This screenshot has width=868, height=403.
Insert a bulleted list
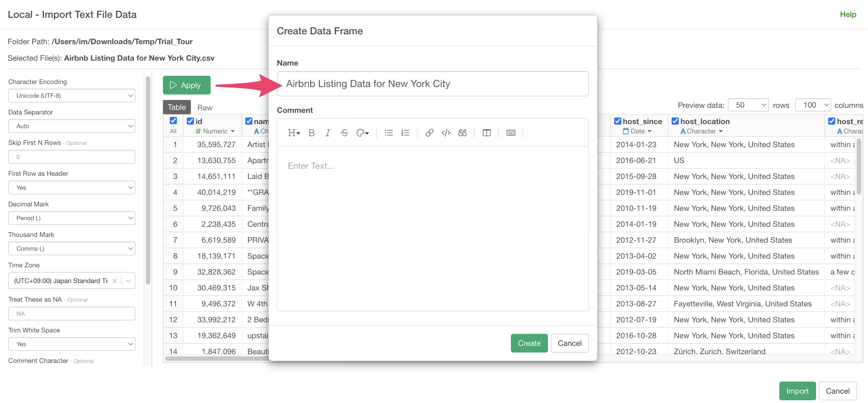(x=389, y=133)
